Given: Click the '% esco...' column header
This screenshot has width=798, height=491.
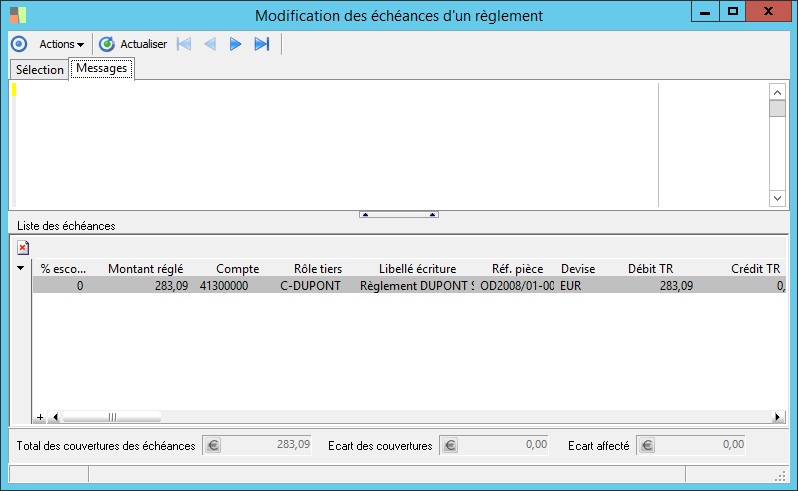Looking at the screenshot, I should [x=63, y=269].
